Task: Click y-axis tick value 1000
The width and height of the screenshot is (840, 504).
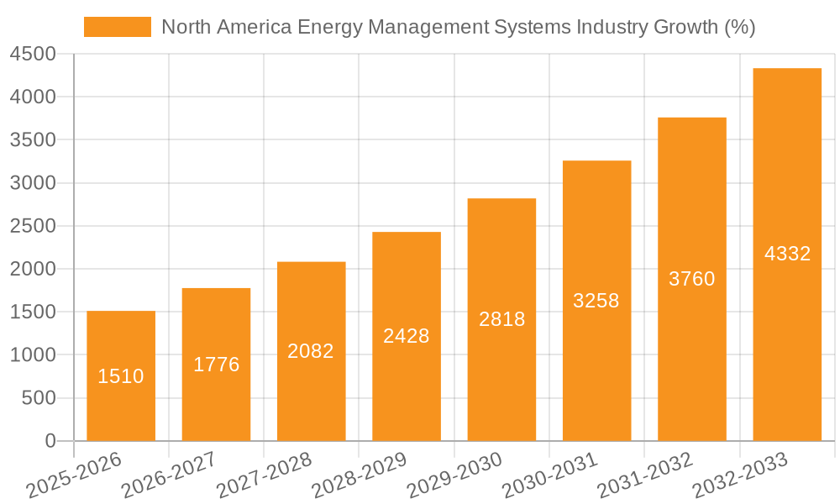Action: click(33, 354)
